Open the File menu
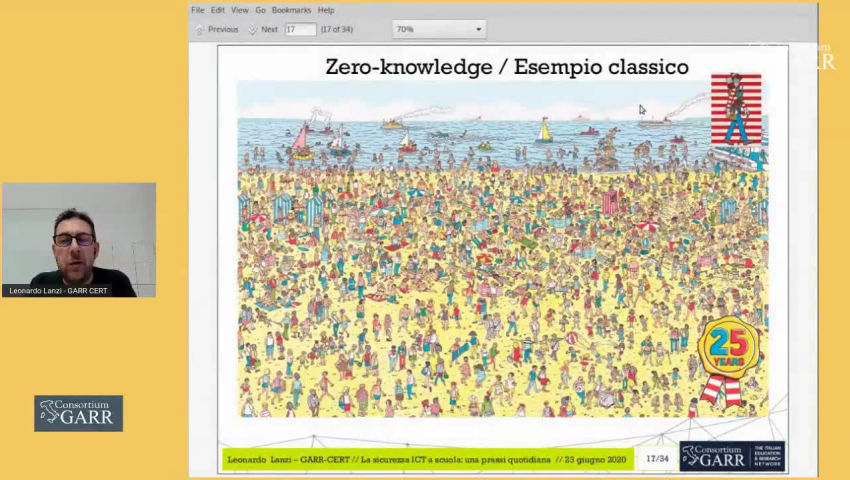The width and height of the screenshot is (850, 480). coord(197,10)
